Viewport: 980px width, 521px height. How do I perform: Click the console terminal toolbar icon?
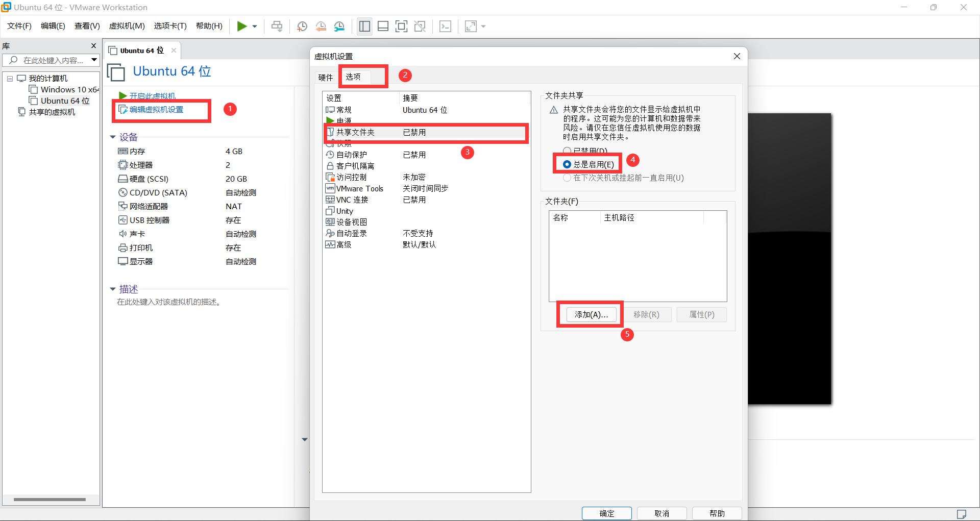click(x=445, y=26)
